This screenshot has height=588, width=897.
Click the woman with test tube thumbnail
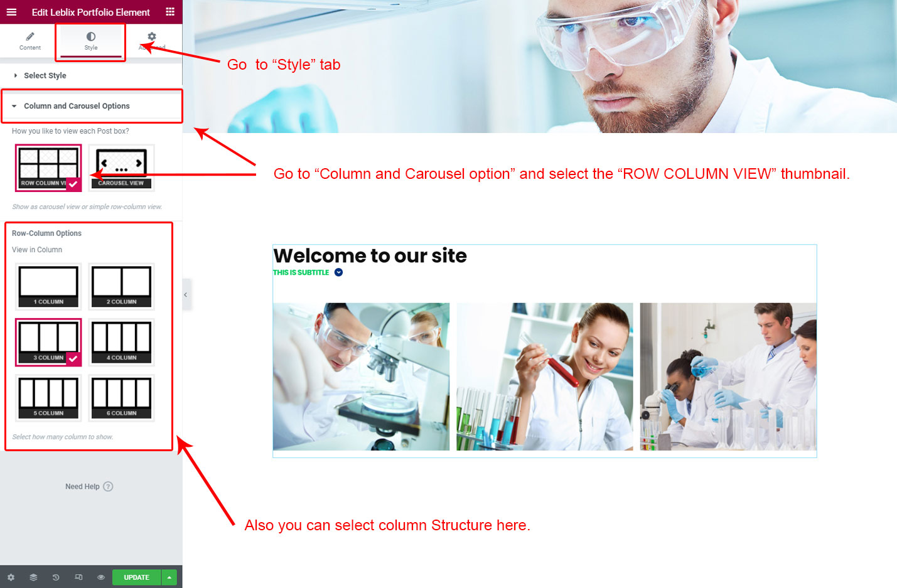tap(545, 377)
